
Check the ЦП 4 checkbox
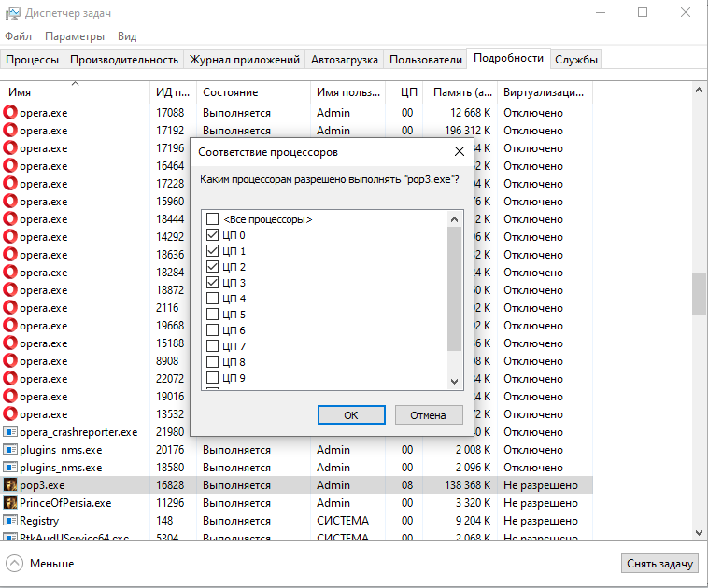213,299
